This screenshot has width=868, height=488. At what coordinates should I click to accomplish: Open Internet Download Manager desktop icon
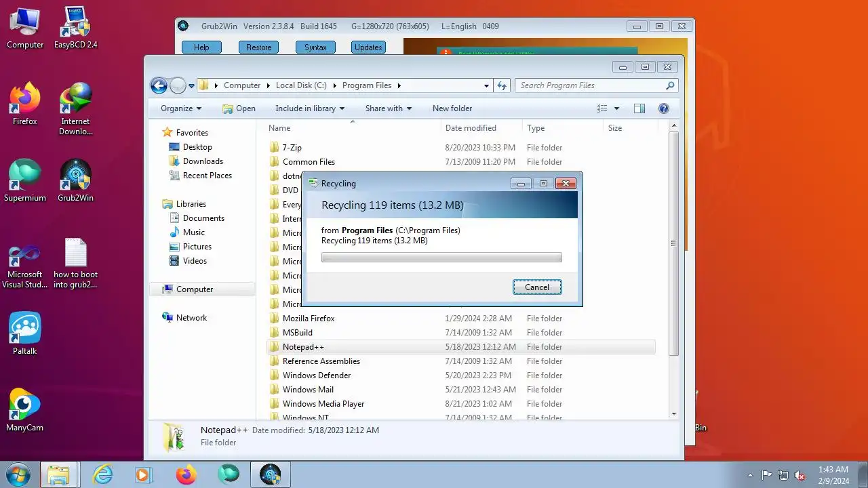tap(75, 109)
